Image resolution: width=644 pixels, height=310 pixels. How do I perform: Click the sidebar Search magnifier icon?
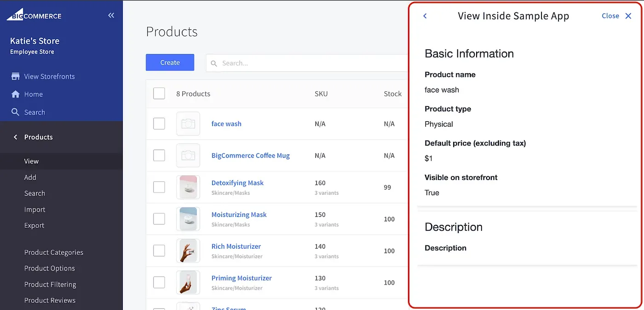16,112
